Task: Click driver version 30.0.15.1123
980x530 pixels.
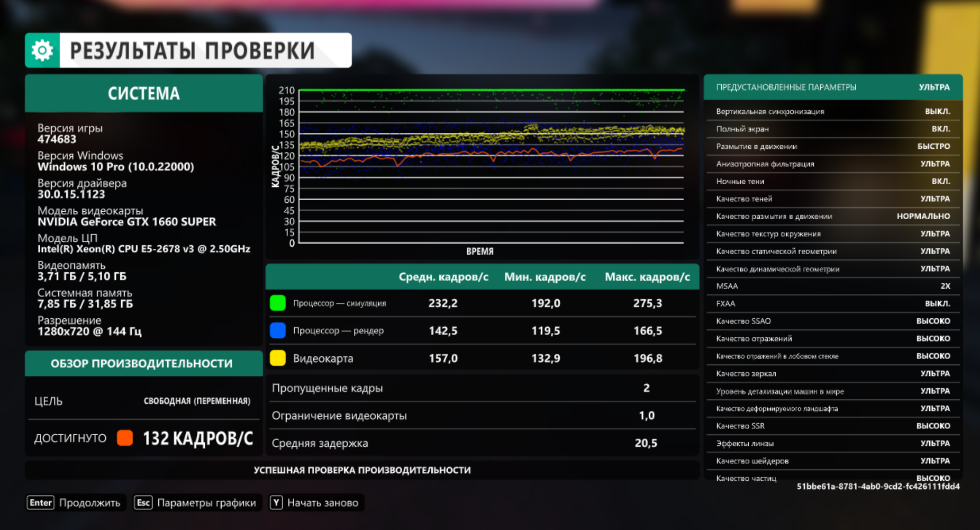Action: pyautogui.click(x=71, y=194)
